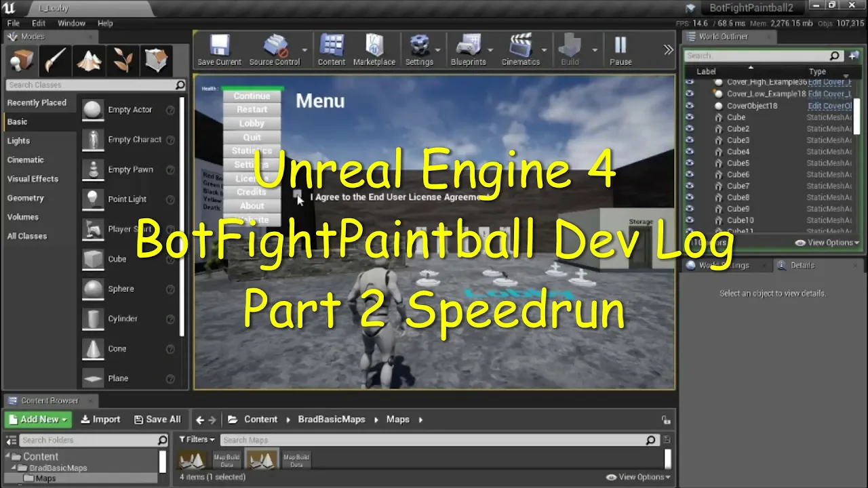The height and width of the screenshot is (488, 868).
Task: Toggle visibility eye for Cube7 row
Action: coord(690,186)
